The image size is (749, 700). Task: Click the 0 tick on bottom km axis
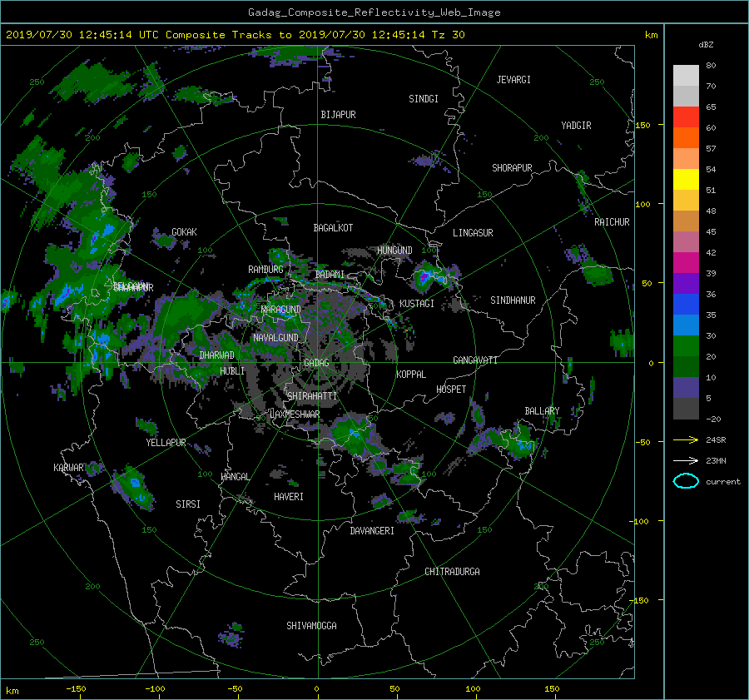pos(316,688)
